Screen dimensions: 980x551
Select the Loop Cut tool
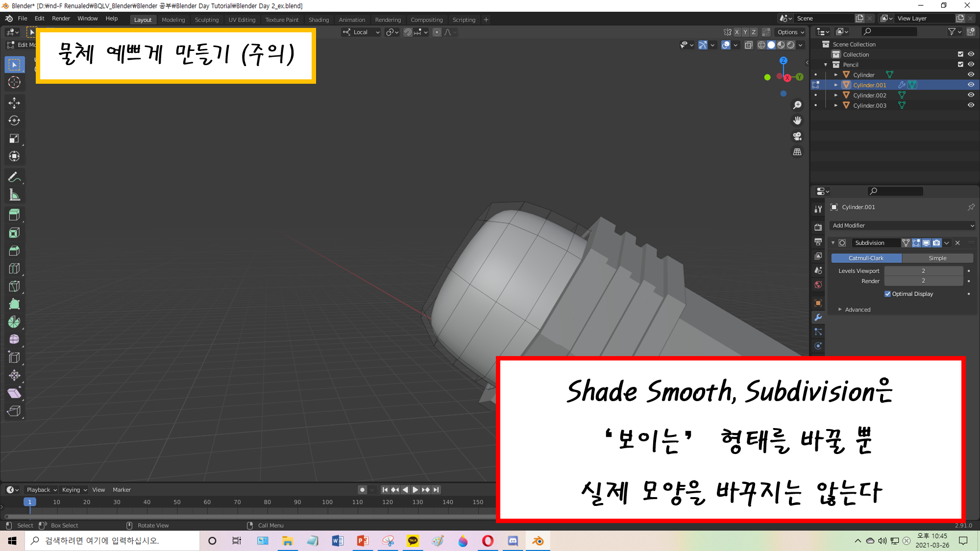(14, 268)
